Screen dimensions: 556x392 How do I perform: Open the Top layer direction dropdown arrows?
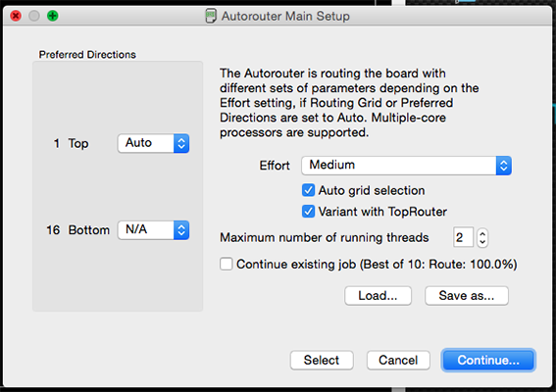(181, 143)
